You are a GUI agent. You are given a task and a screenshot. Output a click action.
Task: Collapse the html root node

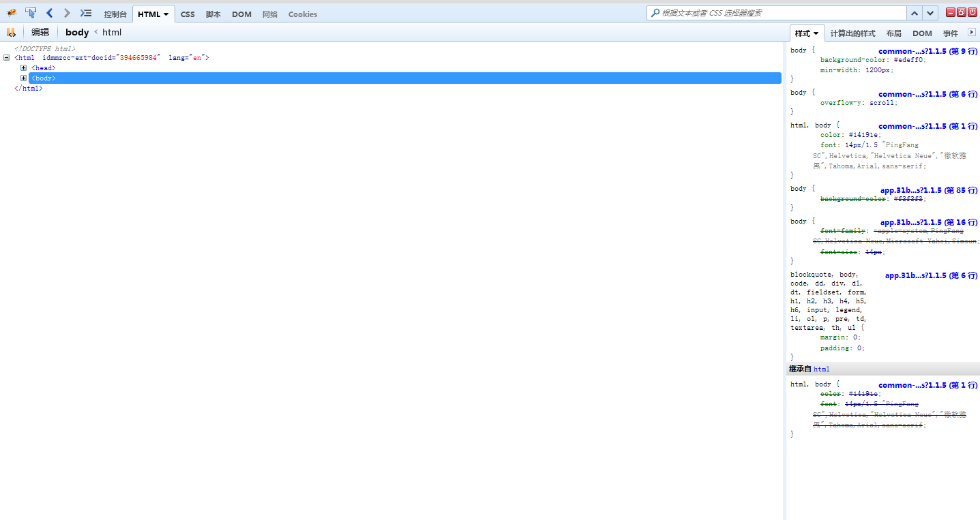[x=7, y=58]
